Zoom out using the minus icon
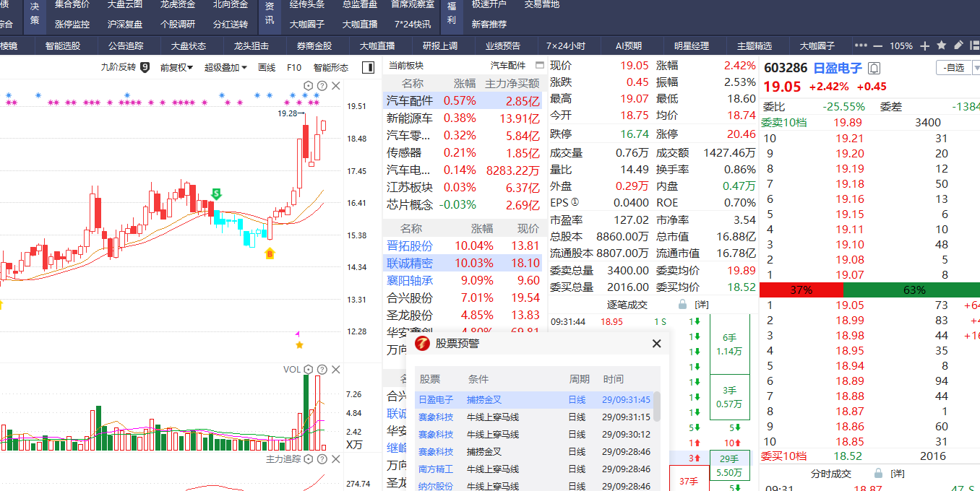The width and height of the screenshot is (980, 491). 879,45
